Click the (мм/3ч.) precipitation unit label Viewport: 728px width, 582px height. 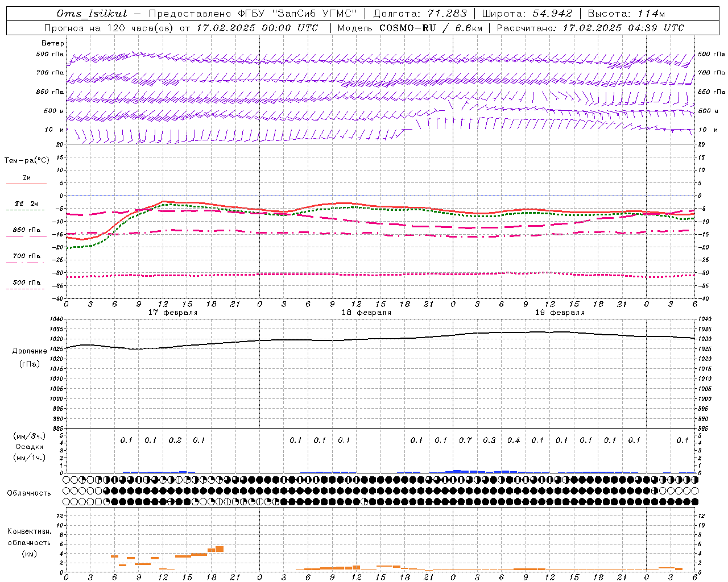30,436
